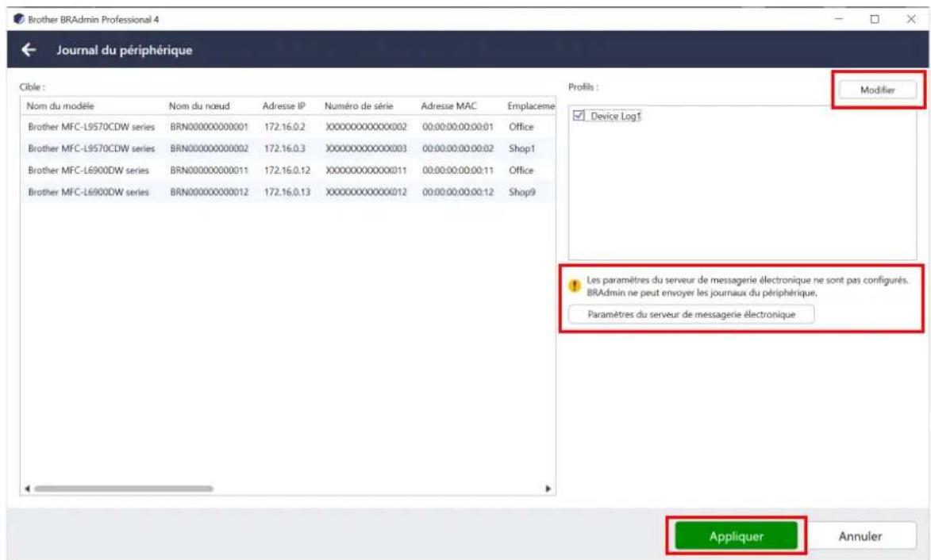This screenshot has width=931, height=560.
Task: Select row with node BRN000000000011
Action: [x=288, y=171]
